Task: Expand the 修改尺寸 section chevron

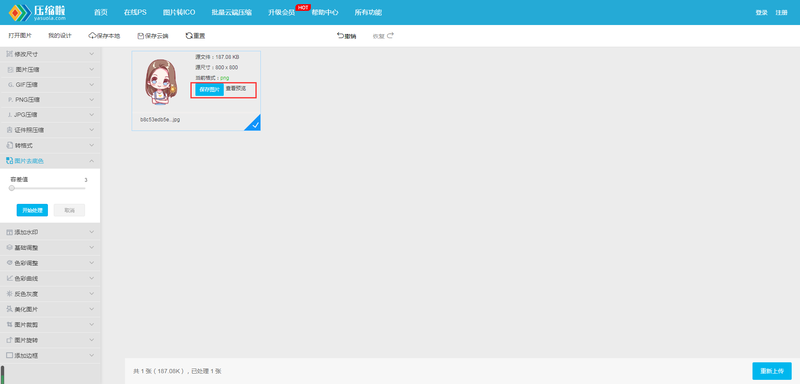Action: tap(91, 54)
